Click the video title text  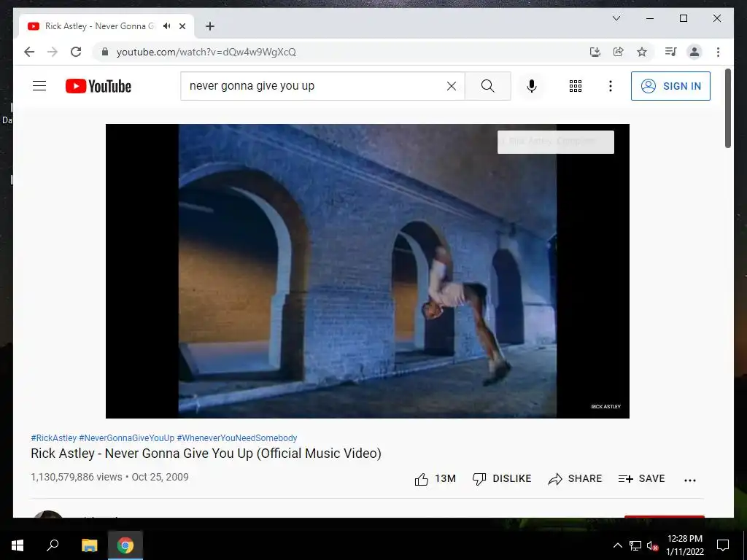[x=206, y=454]
